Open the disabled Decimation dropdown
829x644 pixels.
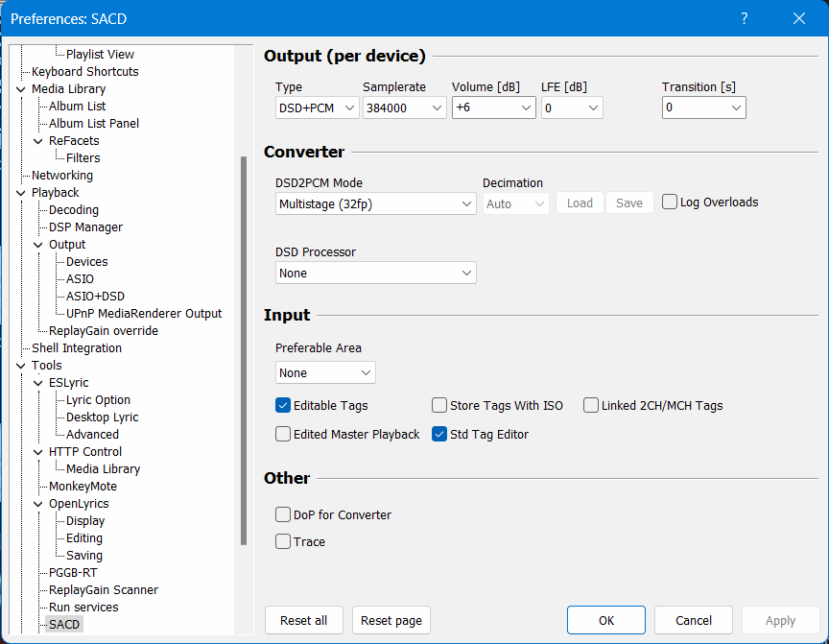[516, 203]
